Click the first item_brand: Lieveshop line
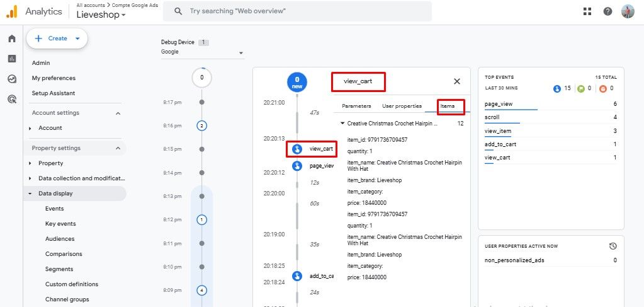This screenshot has width=644, height=307. (375, 180)
